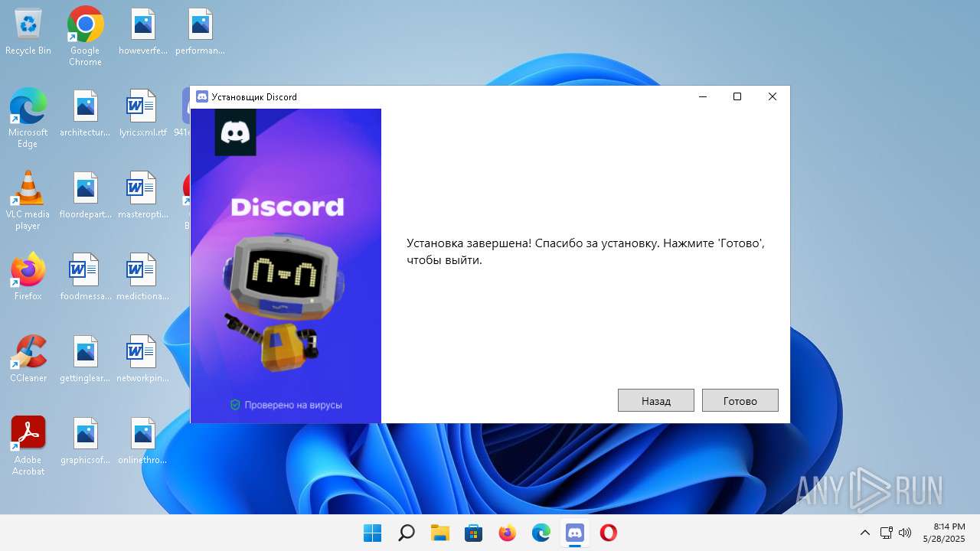Click the Discord logo in installer banner

(x=235, y=132)
